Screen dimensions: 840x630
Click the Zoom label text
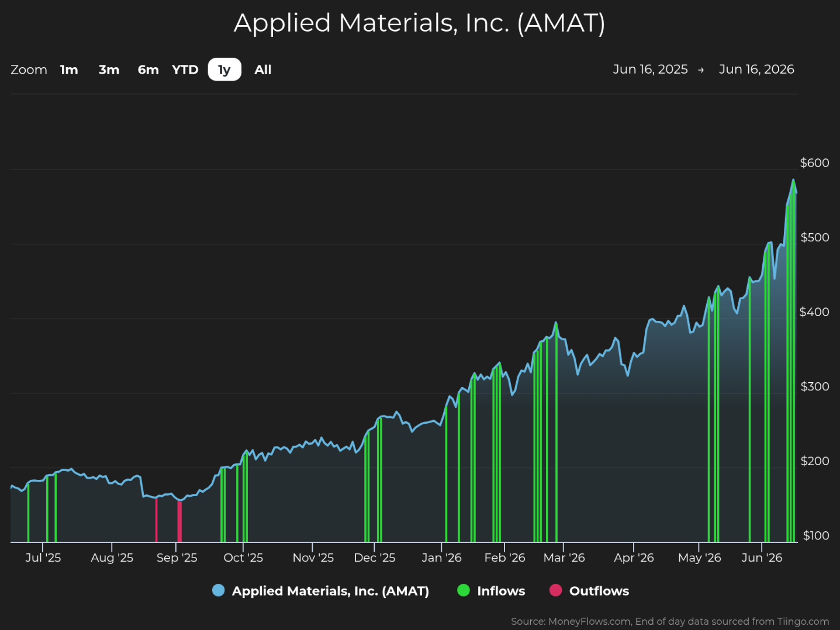pos(29,70)
